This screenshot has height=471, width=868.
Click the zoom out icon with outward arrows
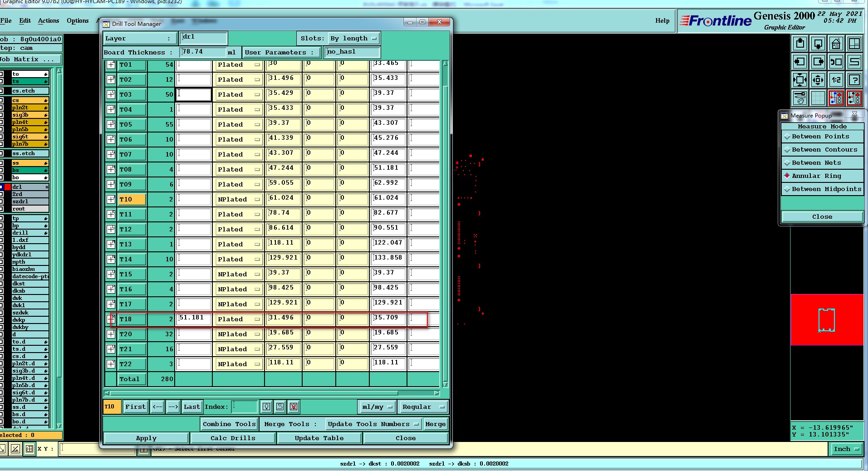point(818,80)
